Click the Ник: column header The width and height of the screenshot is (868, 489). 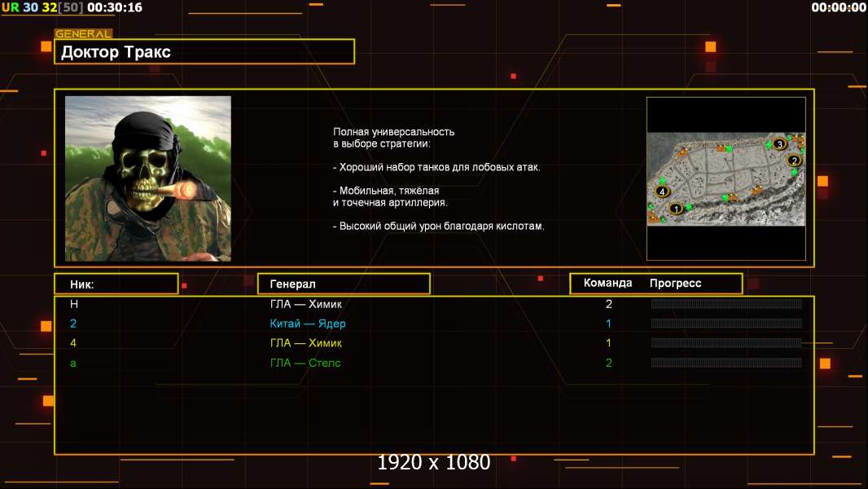point(116,284)
